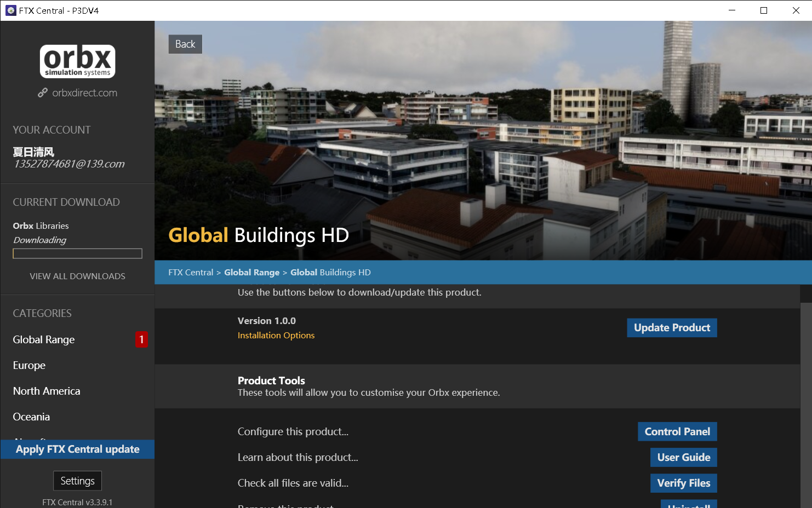
Task: Minimize the FTX Central window
Action: [732, 10]
